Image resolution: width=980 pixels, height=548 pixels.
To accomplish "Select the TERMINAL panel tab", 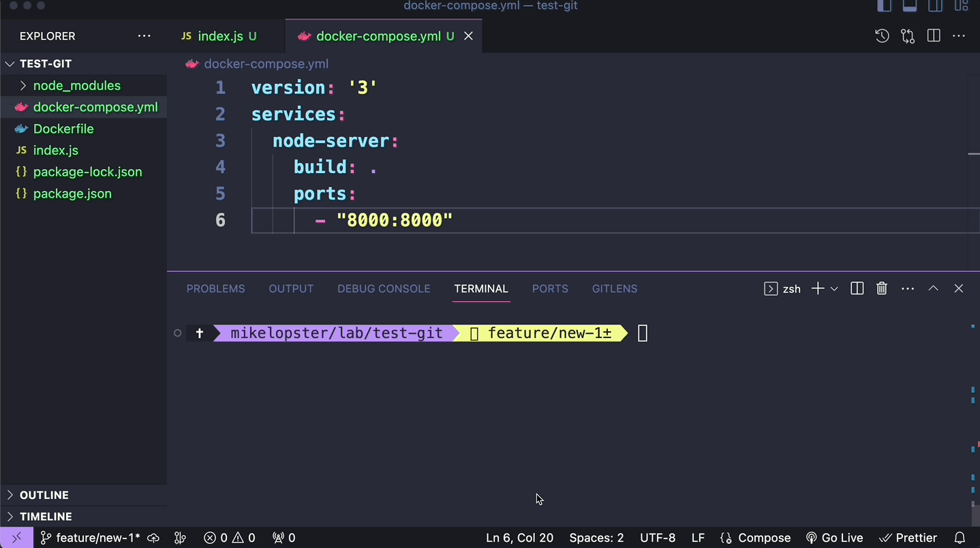I will click(481, 289).
